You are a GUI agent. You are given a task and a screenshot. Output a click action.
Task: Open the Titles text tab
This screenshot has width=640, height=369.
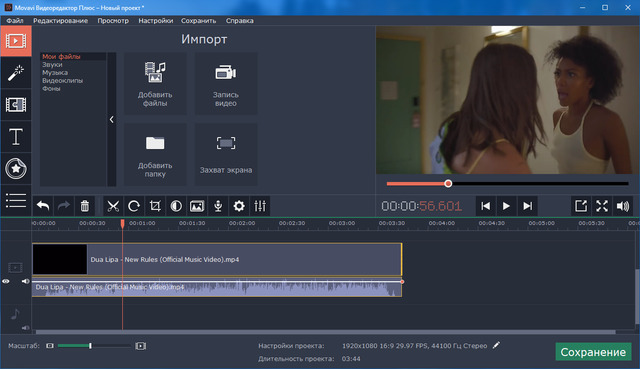pyautogui.click(x=16, y=137)
